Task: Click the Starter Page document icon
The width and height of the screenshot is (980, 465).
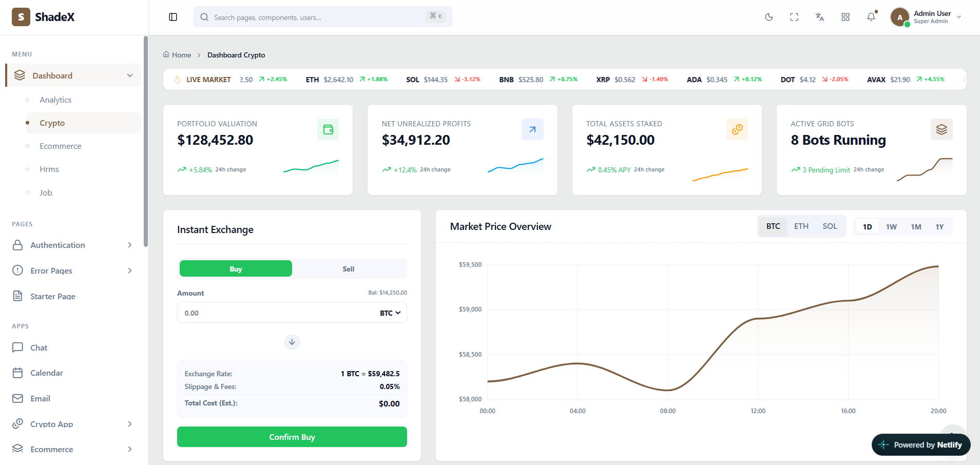Action: point(17,296)
